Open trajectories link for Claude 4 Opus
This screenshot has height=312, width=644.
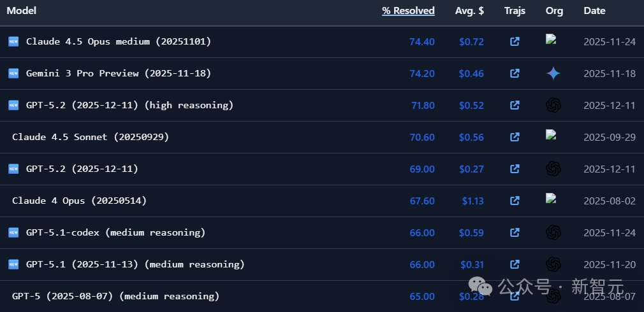pyautogui.click(x=515, y=201)
